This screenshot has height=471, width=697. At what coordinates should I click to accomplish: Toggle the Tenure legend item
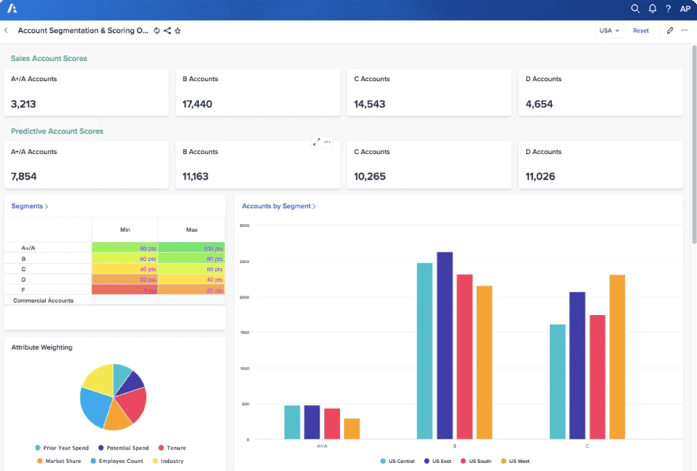point(172,448)
